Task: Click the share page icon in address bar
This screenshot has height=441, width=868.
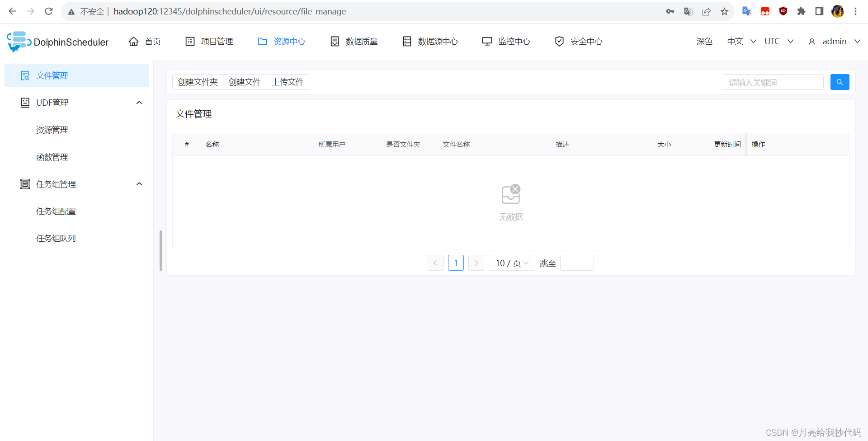Action: click(x=706, y=11)
